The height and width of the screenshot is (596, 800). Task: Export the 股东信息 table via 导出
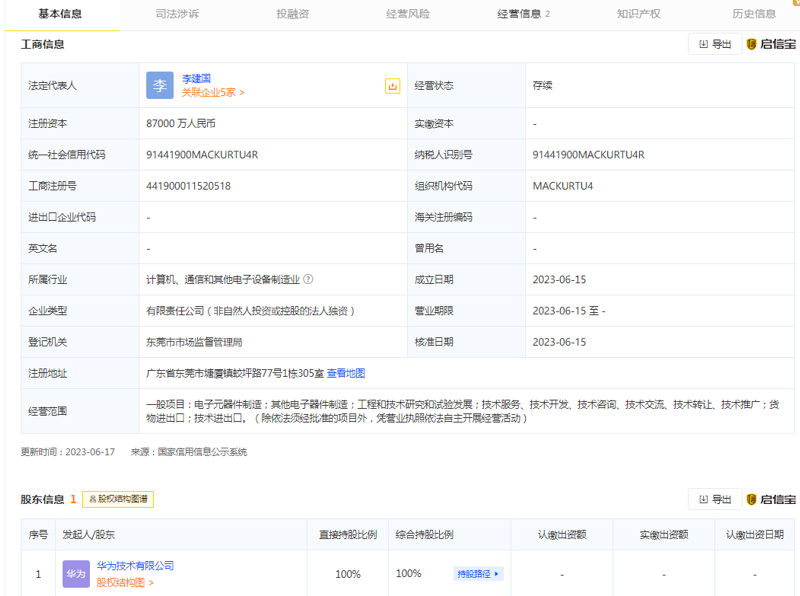coord(715,499)
